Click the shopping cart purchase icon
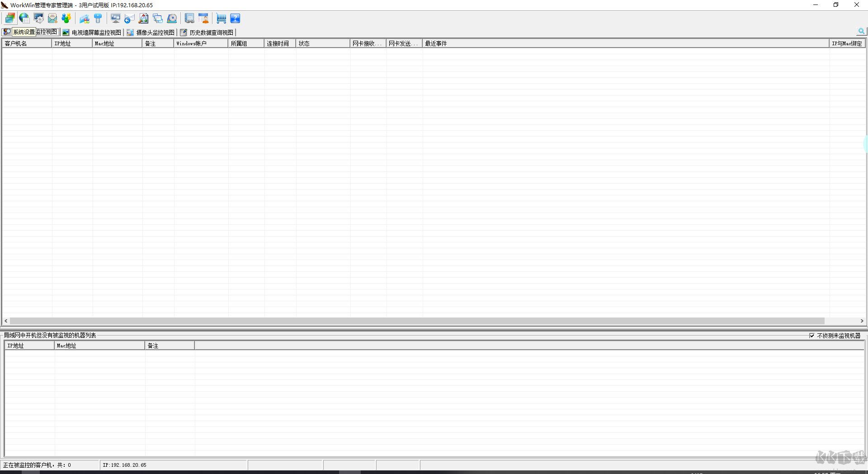This screenshot has width=868, height=474. click(x=221, y=18)
